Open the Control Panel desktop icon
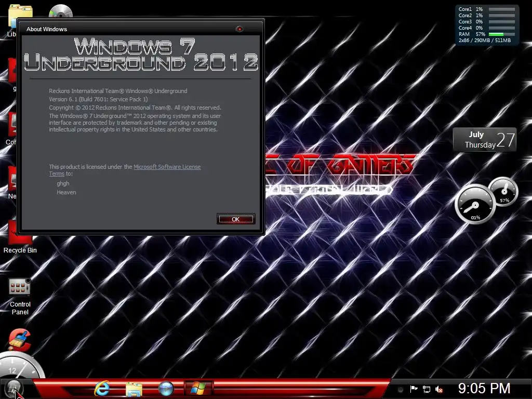Screen dimensions: 532x399 pyautogui.click(x=20, y=297)
